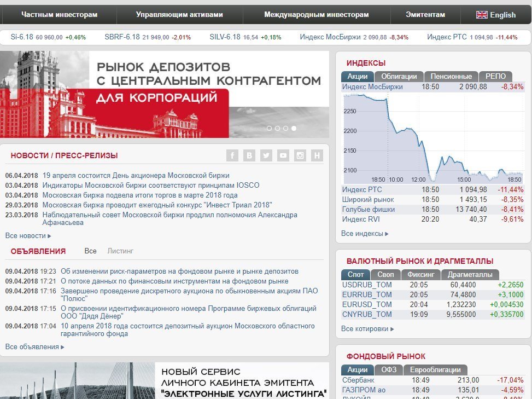Open news about День акционера Московской биржи
The height and width of the screenshot is (399, 532).
(x=136, y=176)
